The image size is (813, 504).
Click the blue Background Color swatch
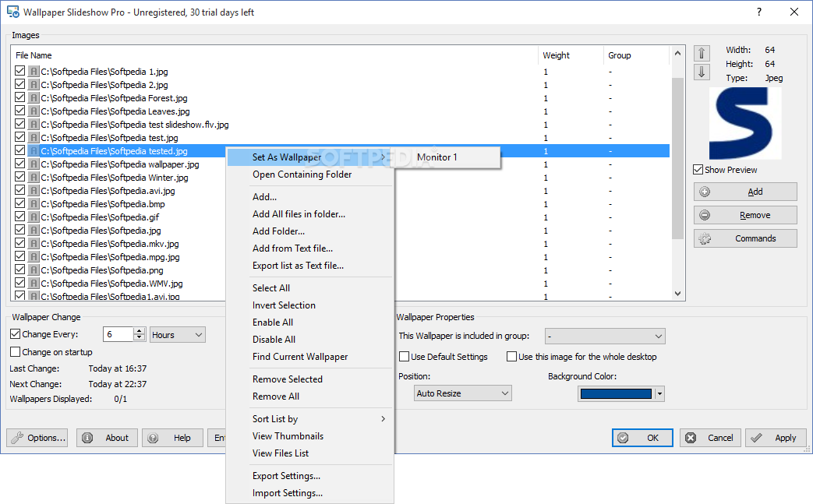pos(616,393)
